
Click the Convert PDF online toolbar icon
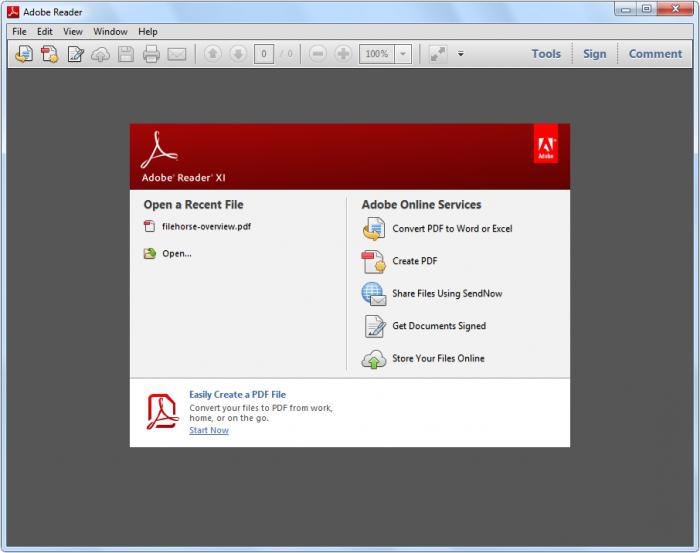[24, 54]
